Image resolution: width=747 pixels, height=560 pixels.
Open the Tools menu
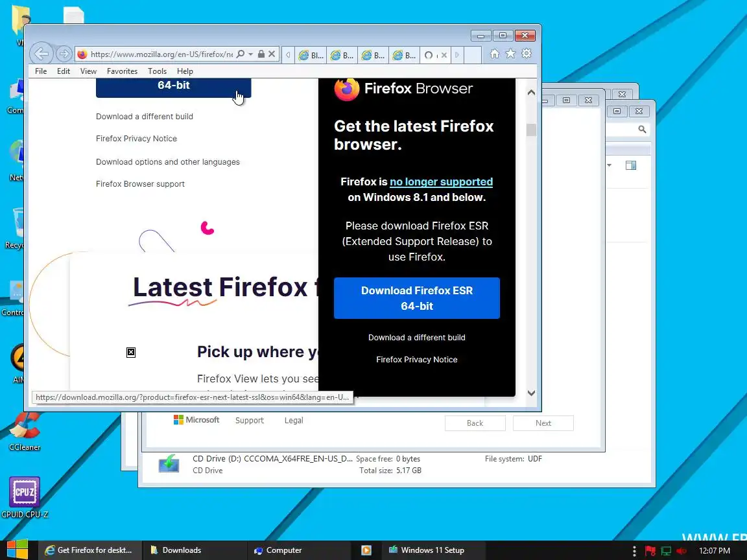click(157, 71)
